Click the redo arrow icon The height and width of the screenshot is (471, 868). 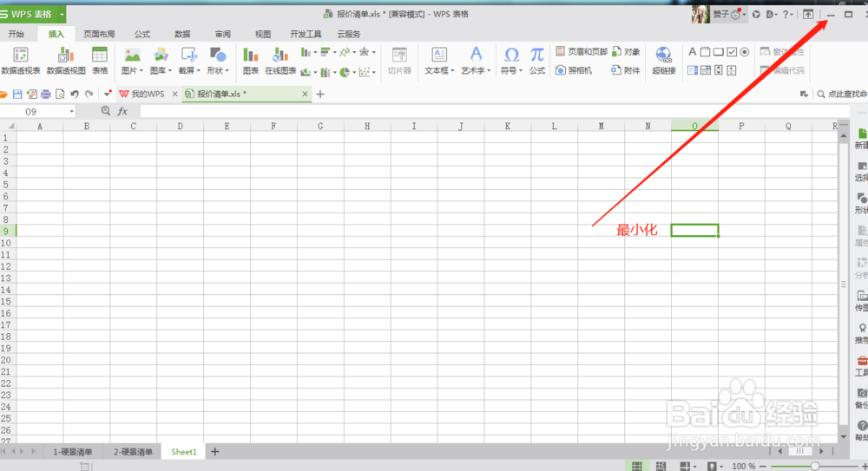[x=89, y=94]
